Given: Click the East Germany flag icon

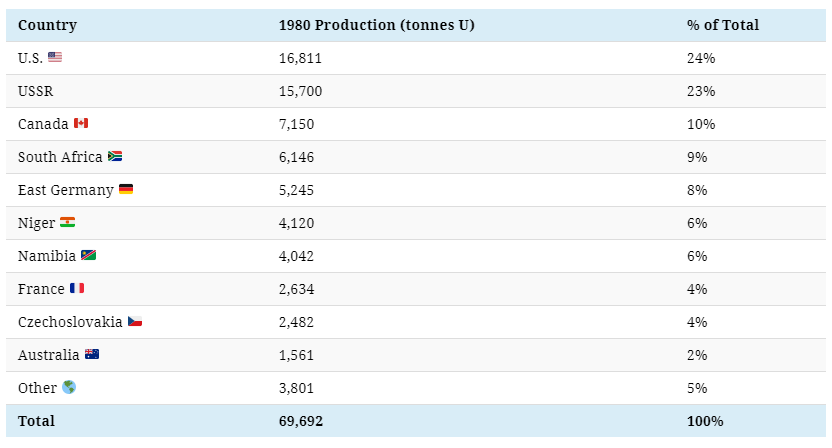Looking at the screenshot, I should (126, 190).
